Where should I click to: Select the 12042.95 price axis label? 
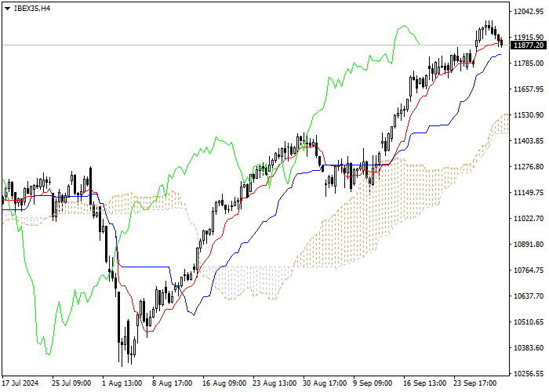[529, 11]
